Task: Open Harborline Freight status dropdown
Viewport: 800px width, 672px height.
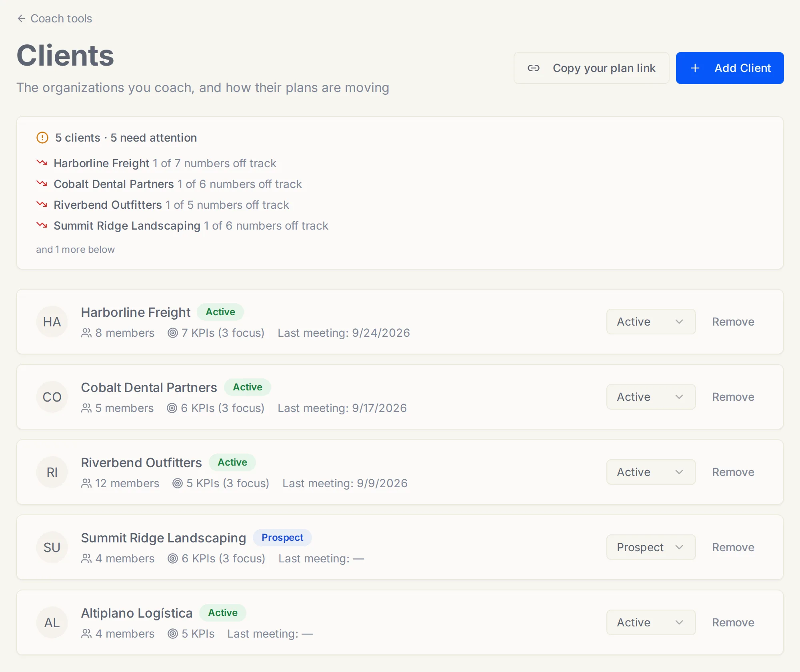Action: point(651,322)
